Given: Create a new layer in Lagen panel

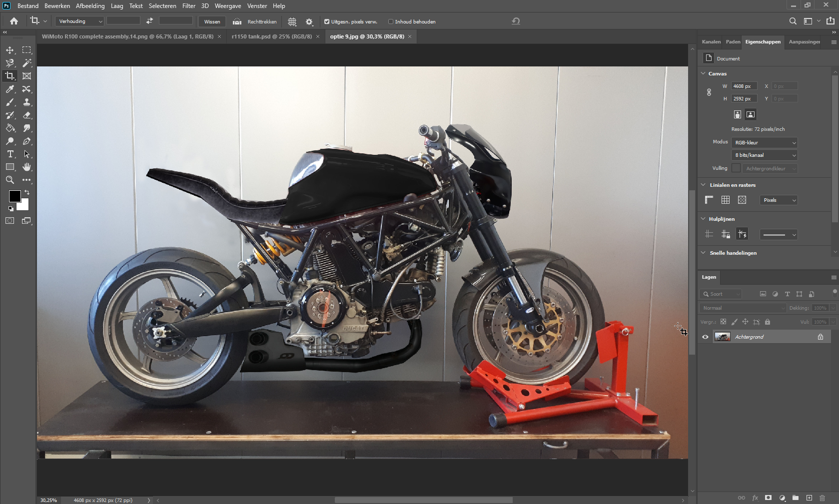Looking at the screenshot, I should (809, 498).
